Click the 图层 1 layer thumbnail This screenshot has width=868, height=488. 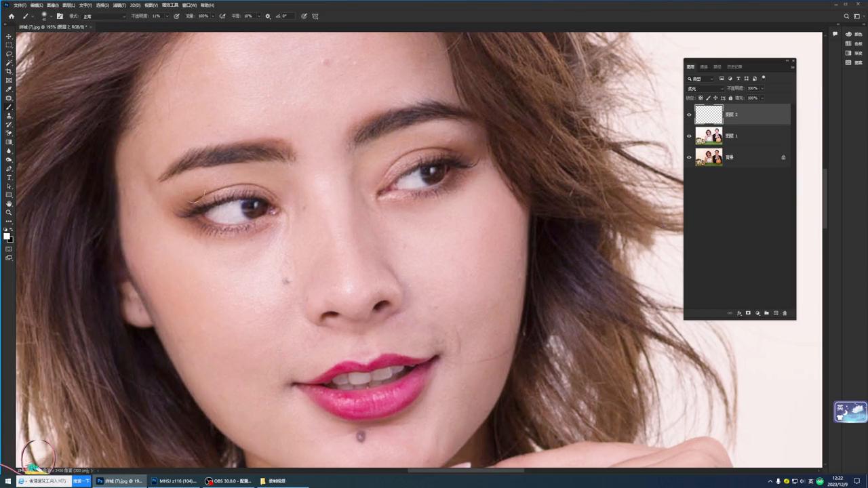pos(709,136)
